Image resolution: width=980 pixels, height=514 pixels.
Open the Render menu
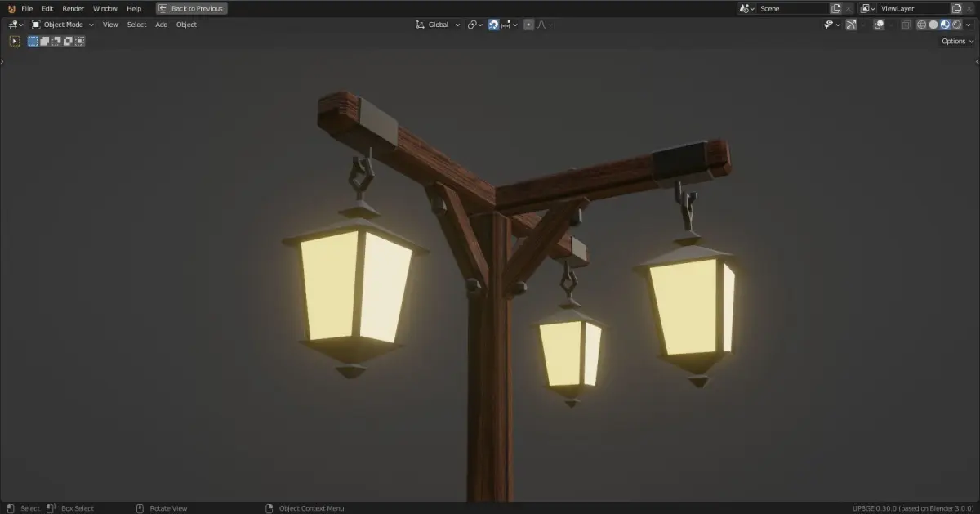[x=73, y=8]
